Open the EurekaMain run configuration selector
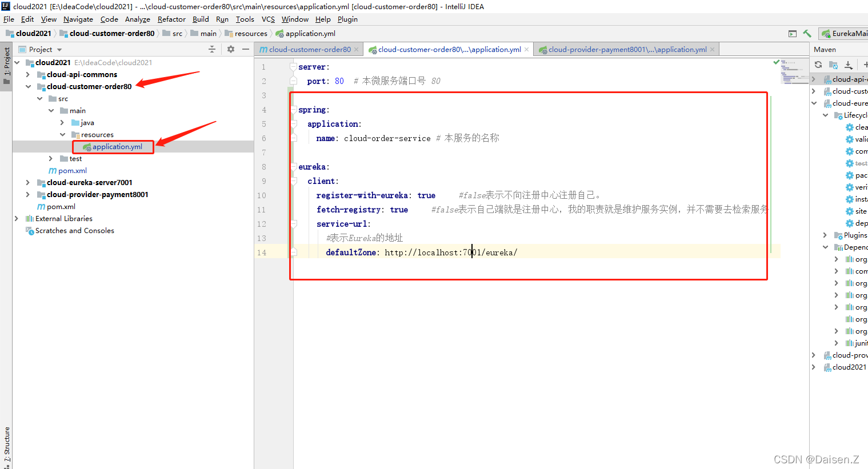This screenshot has height=469, width=868. click(844, 34)
